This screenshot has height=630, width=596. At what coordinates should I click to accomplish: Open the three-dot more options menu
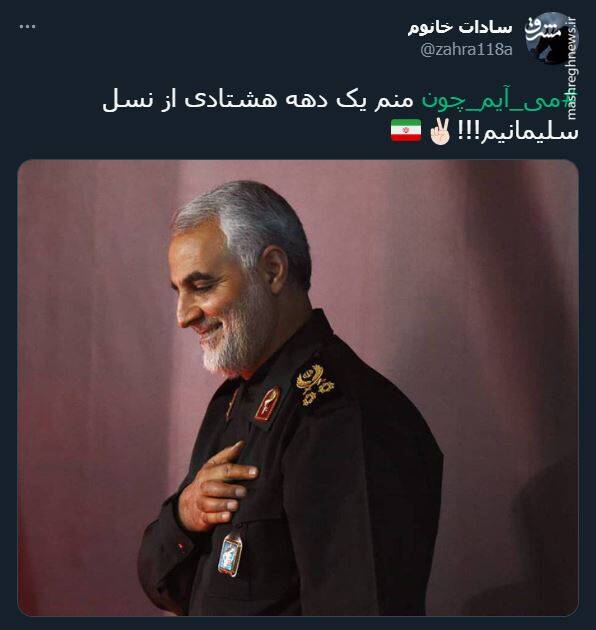click(x=27, y=27)
